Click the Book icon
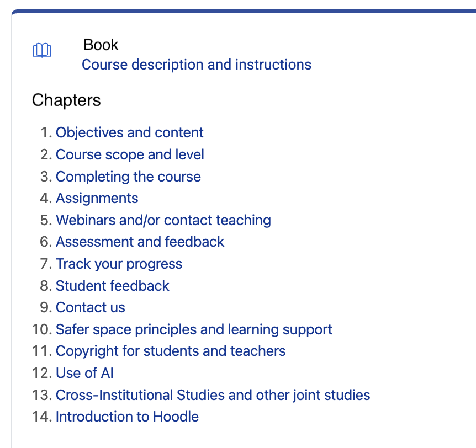The image size is (476, 448). tap(42, 51)
